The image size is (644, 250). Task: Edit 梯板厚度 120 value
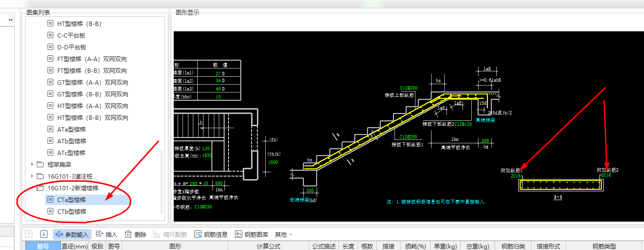point(206,148)
